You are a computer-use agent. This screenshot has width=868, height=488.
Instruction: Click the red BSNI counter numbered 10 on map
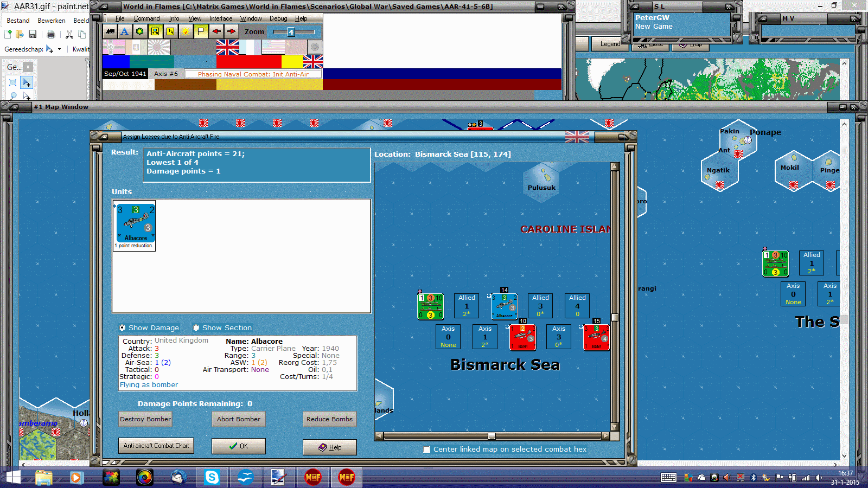point(523,337)
